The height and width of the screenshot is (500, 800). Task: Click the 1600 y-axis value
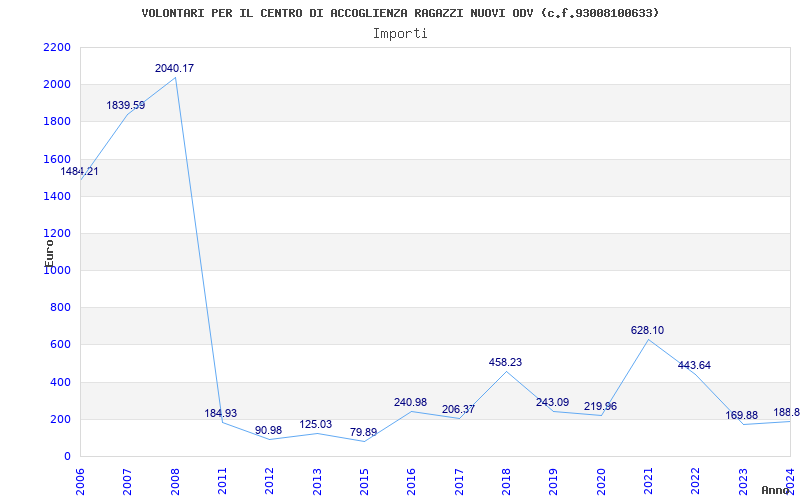[x=57, y=159]
